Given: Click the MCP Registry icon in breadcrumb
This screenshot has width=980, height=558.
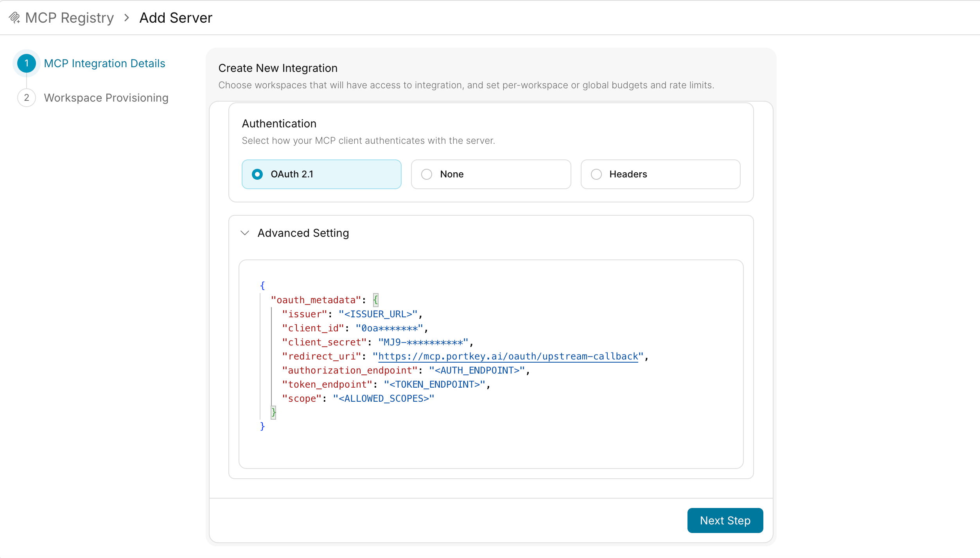Looking at the screenshot, I should [x=14, y=18].
